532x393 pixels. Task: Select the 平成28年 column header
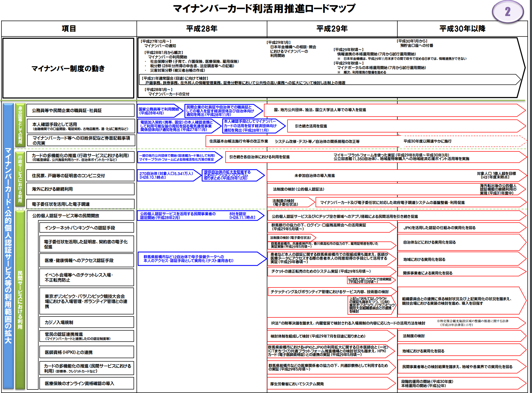(202, 28)
